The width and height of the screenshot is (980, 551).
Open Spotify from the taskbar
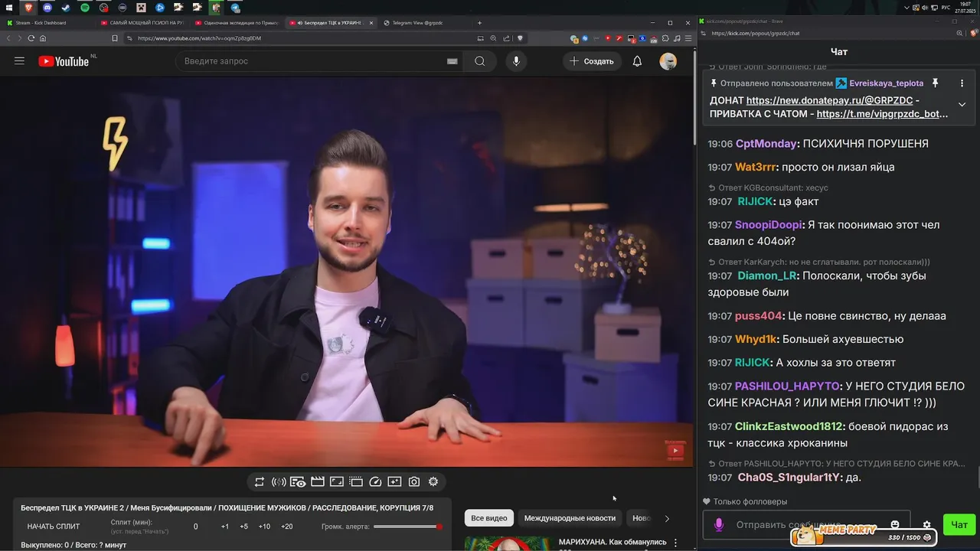(x=85, y=8)
